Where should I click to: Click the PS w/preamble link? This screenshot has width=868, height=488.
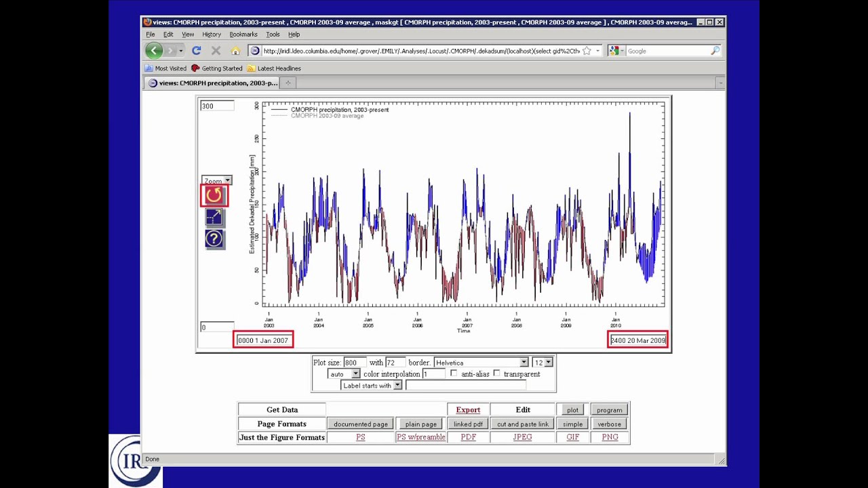click(x=420, y=437)
